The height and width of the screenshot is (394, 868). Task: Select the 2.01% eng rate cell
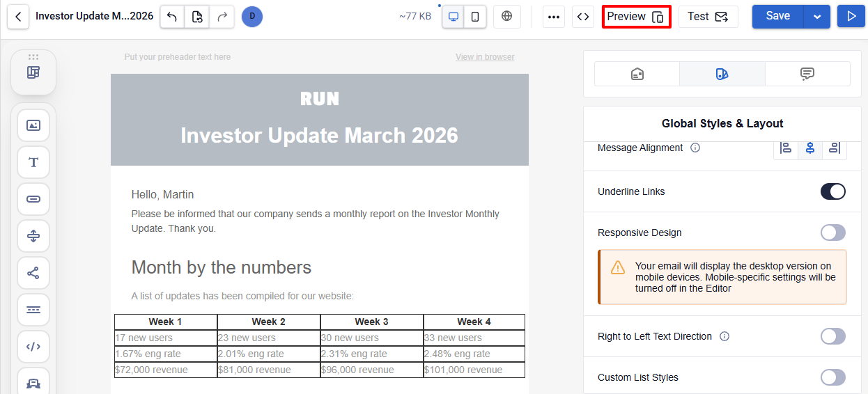click(x=269, y=354)
